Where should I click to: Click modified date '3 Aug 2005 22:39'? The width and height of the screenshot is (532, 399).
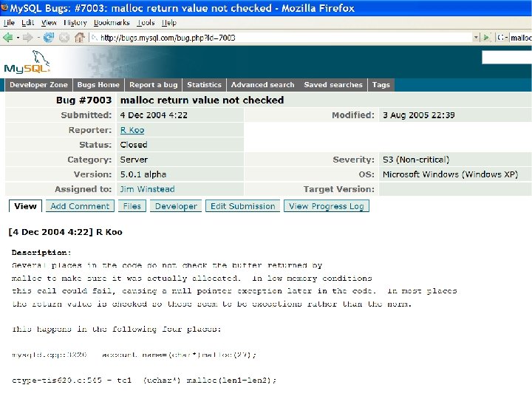pos(419,115)
